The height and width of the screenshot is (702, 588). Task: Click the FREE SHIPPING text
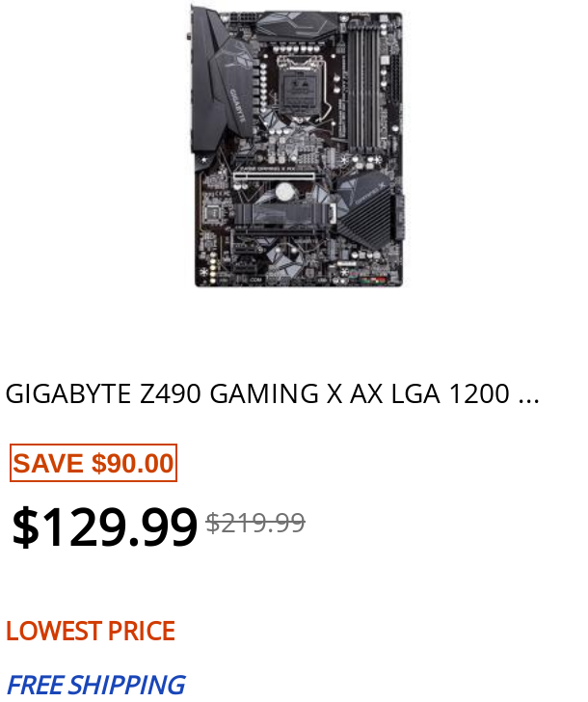(x=95, y=686)
